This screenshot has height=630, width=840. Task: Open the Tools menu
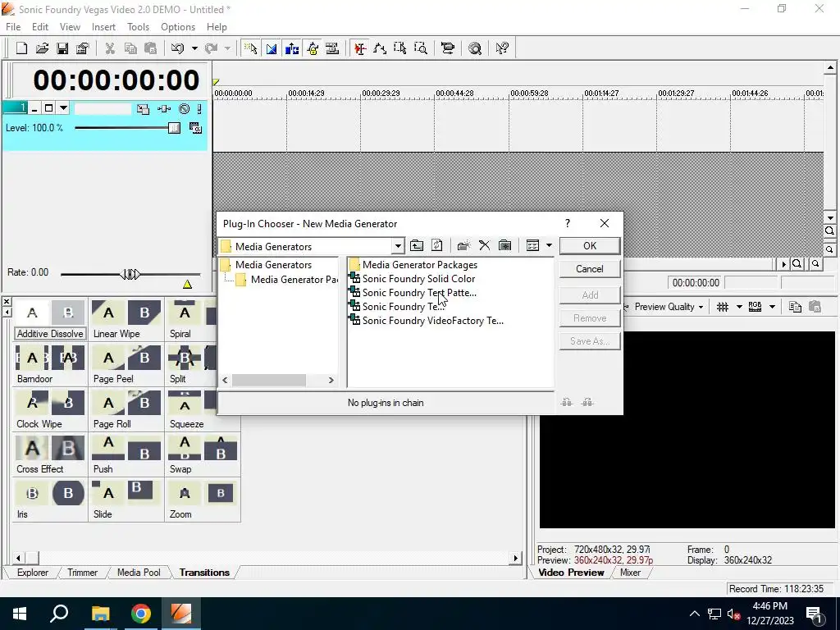pos(138,27)
